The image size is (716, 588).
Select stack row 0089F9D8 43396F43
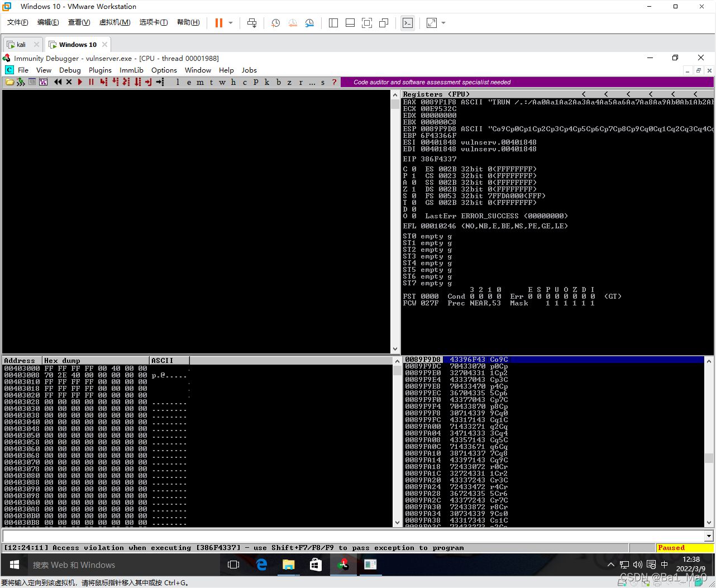point(553,360)
